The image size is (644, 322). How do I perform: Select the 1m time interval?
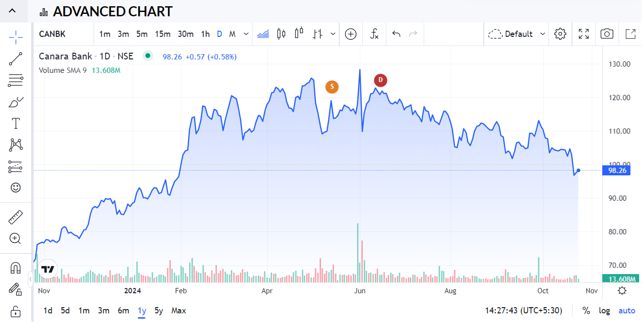(105, 34)
